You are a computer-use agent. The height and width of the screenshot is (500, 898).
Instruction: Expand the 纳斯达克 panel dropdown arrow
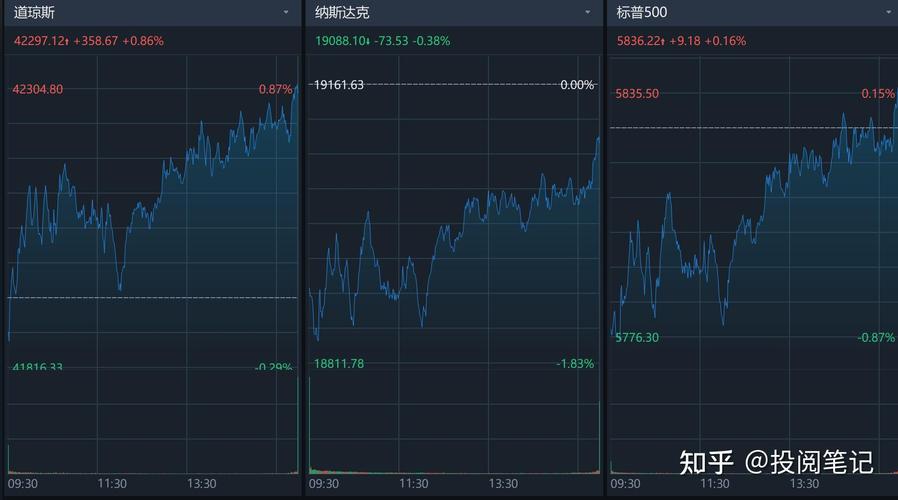point(588,12)
